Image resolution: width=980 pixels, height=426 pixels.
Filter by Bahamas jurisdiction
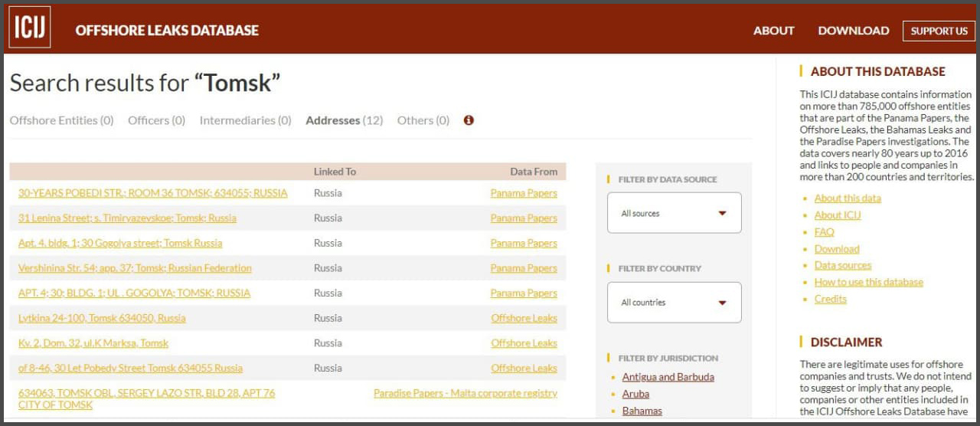(x=642, y=411)
